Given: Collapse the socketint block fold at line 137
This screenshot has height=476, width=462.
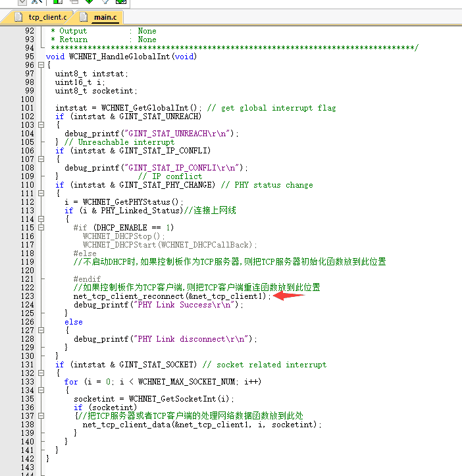Looking at the screenshot, I should click(x=41, y=416).
